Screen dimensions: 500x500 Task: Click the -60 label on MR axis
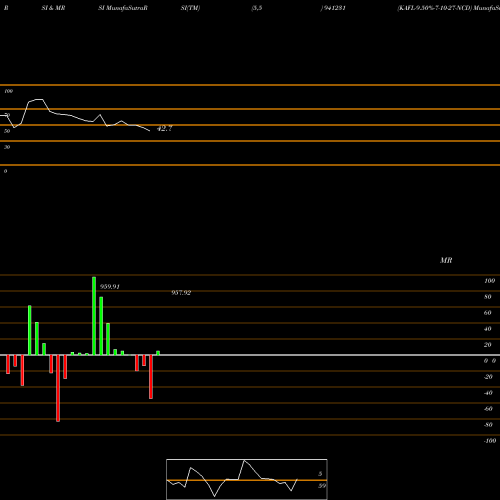pyautogui.click(x=488, y=409)
